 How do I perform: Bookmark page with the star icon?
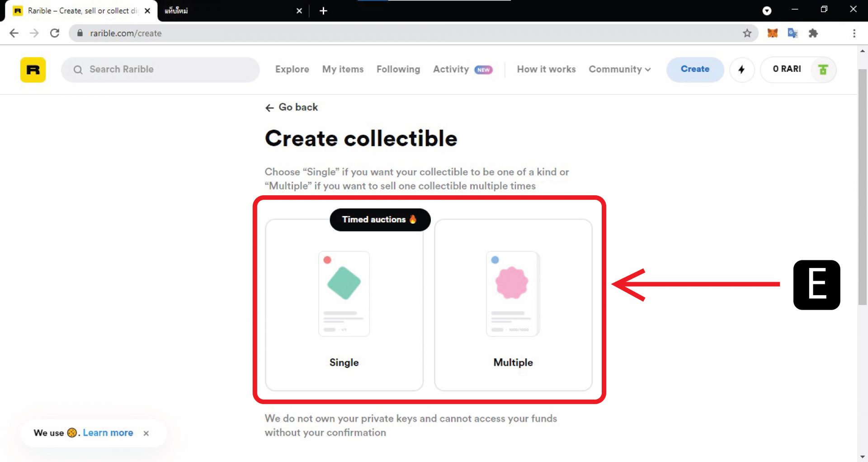[747, 33]
